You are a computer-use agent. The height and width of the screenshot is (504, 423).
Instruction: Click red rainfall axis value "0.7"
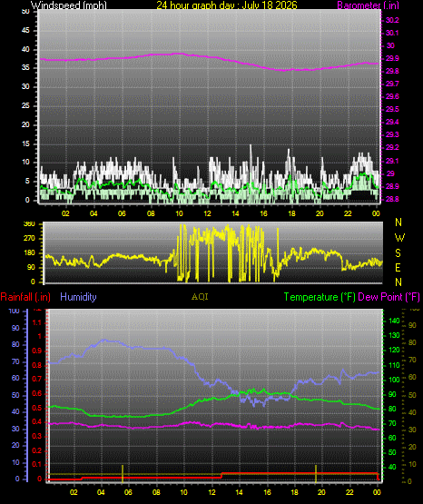pyautogui.click(x=37, y=379)
